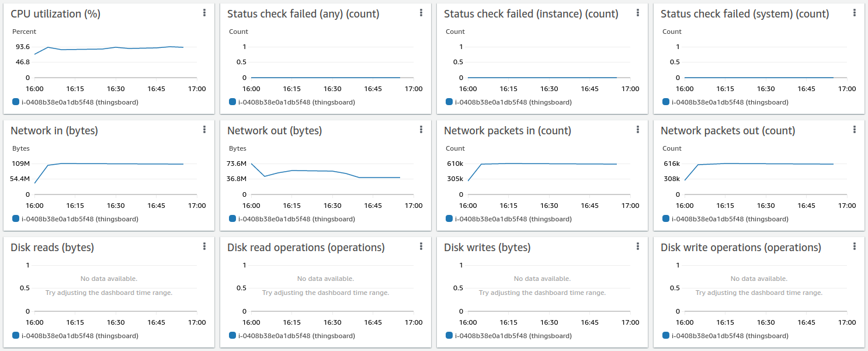The height and width of the screenshot is (351, 868).
Task: Open the CPU utilization widget options menu
Action: click(204, 13)
